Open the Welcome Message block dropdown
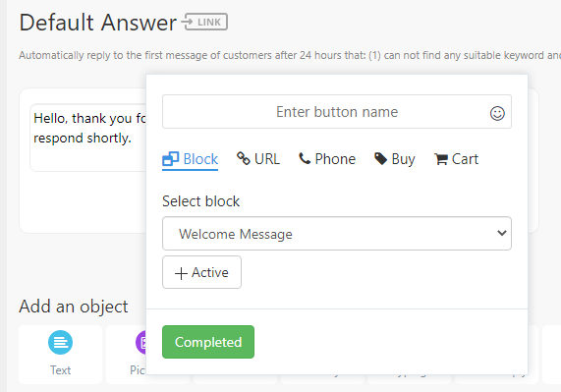 337,234
